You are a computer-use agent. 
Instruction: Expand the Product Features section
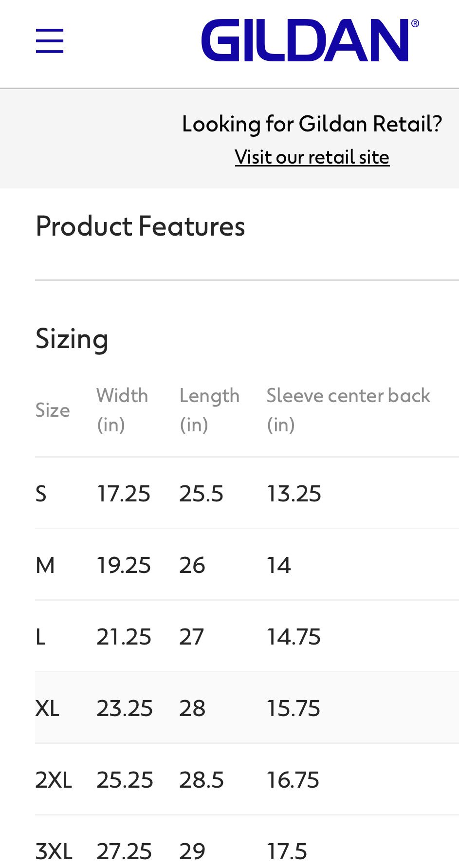tap(247, 226)
